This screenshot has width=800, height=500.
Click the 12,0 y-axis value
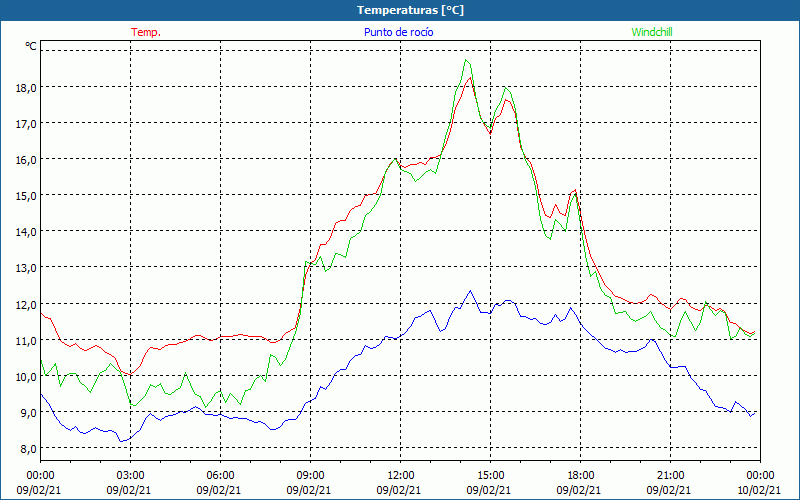(27, 304)
